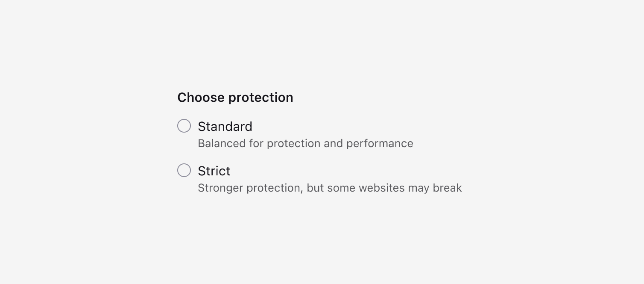Choose the stronger protection radio option
The image size is (644, 284).
184,170
